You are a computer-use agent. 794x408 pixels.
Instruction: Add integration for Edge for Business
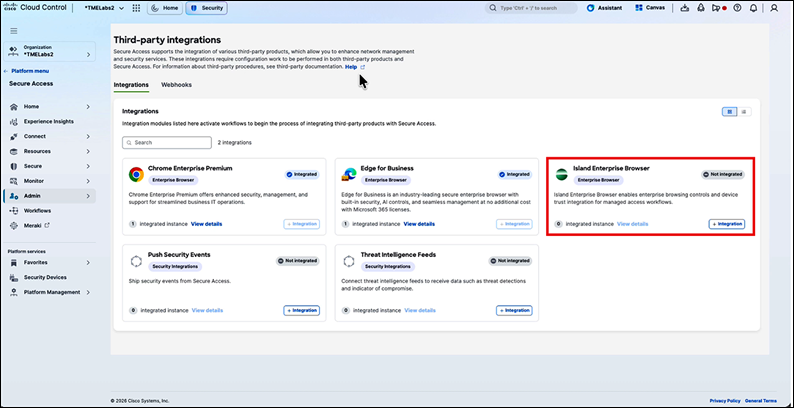[514, 224]
